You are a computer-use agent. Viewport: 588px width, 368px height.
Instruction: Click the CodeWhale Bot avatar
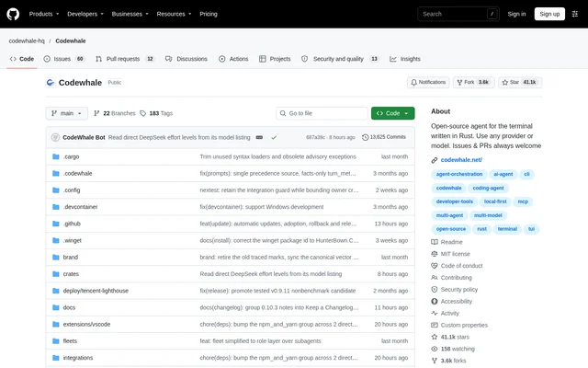(55, 137)
